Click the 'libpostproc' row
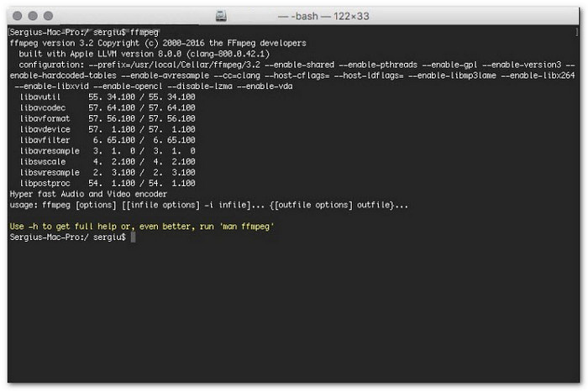Viewport: 588px width, 391px height. pyautogui.click(x=108, y=184)
